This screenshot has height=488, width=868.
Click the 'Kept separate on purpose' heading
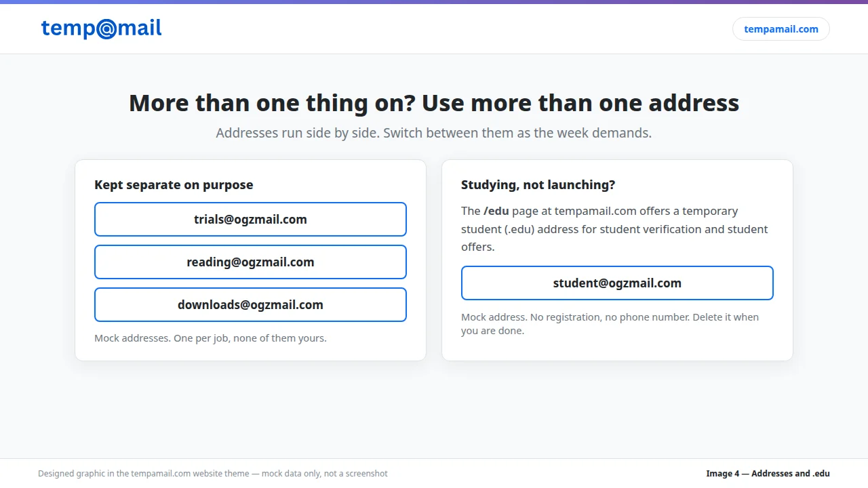174,185
